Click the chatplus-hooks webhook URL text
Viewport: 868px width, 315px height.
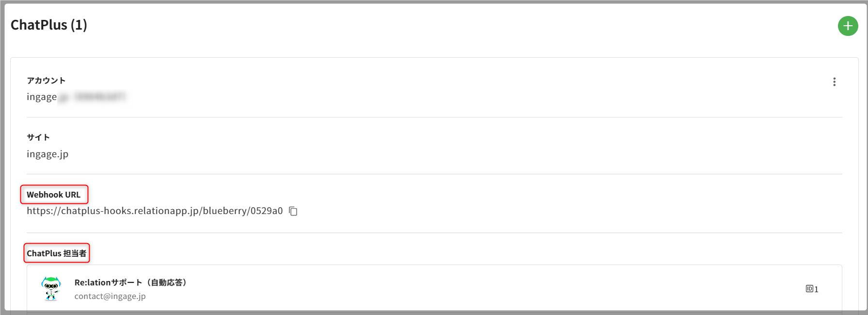(155, 211)
